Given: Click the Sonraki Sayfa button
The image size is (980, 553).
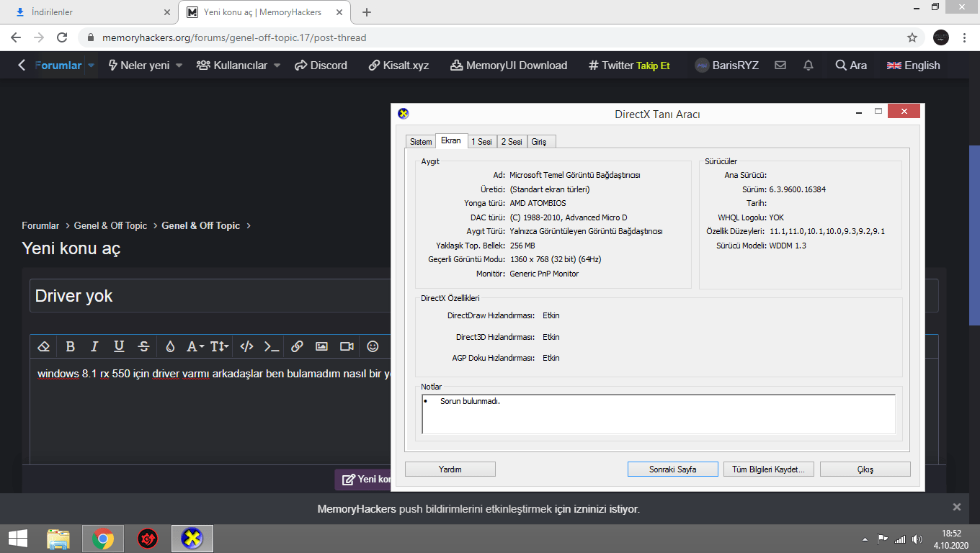Looking at the screenshot, I should coord(673,469).
